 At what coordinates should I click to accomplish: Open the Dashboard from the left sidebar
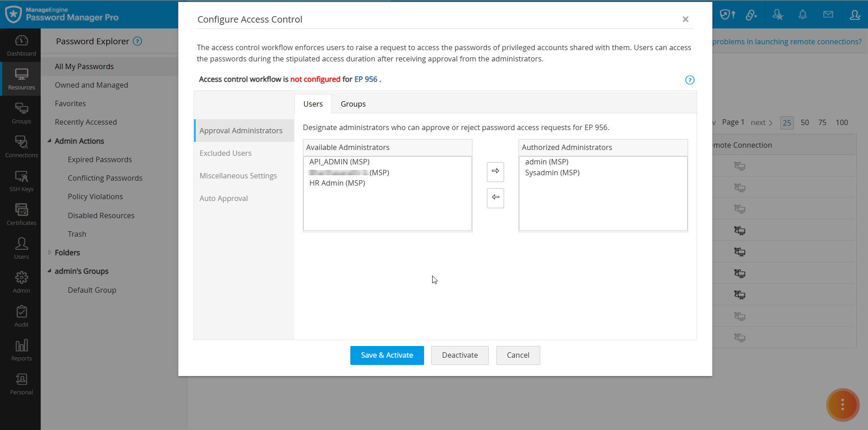(21, 45)
